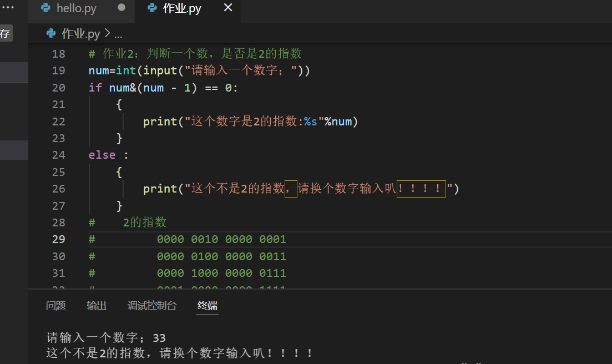Click line number 20 in gutter
This screenshot has width=612, height=364.
click(59, 88)
